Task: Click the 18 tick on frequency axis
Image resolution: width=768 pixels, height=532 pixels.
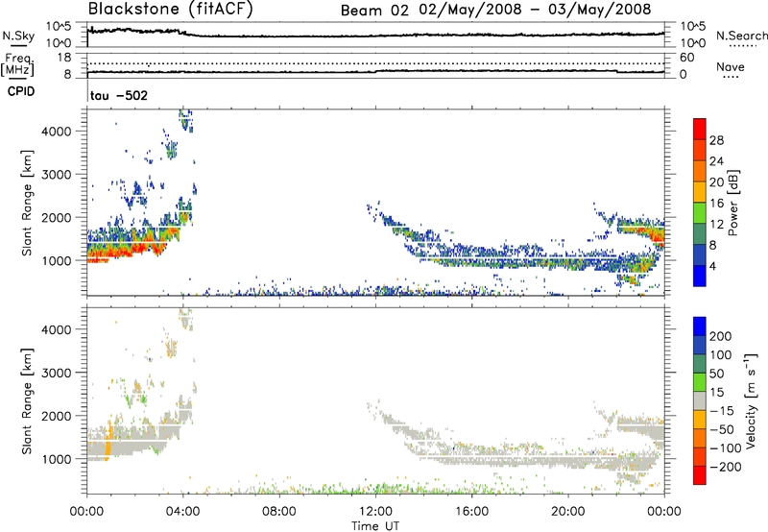Action: 64,58
